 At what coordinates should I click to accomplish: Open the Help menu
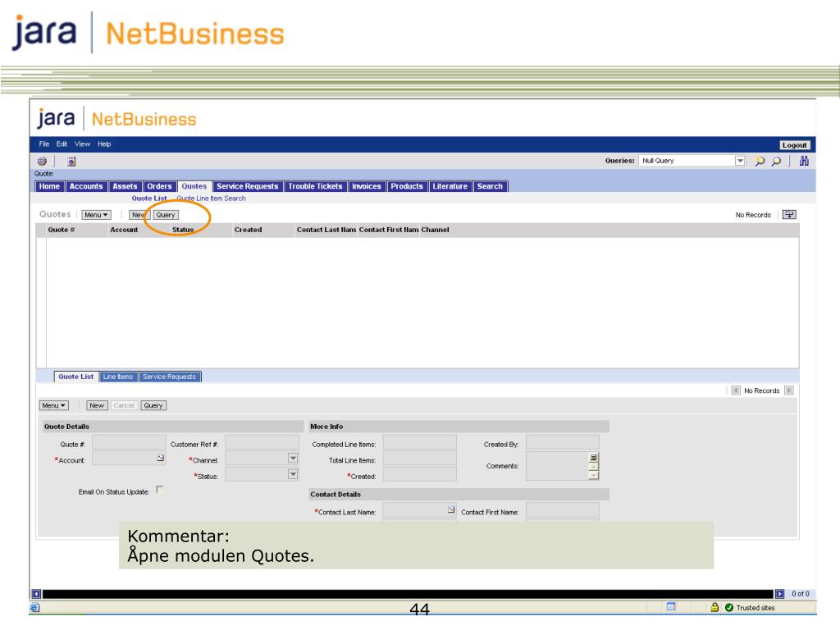click(x=104, y=144)
